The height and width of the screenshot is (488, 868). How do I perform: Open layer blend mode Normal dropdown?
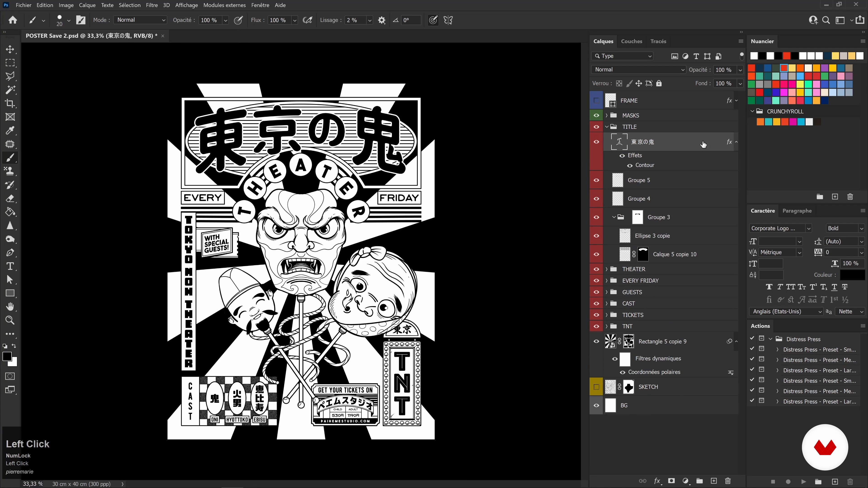[x=638, y=69]
